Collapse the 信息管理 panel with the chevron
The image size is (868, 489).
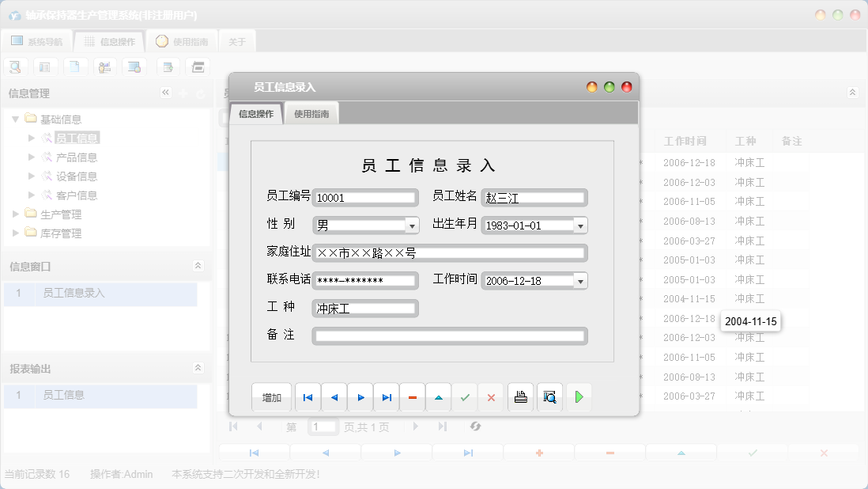(165, 92)
